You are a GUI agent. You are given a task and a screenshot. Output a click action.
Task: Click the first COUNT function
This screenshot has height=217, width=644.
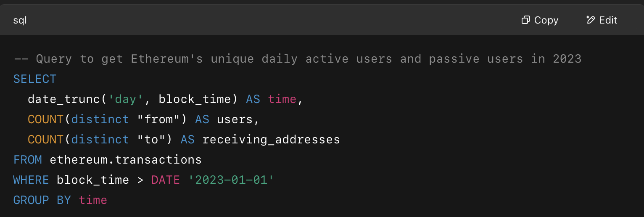click(x=45, y=119)
